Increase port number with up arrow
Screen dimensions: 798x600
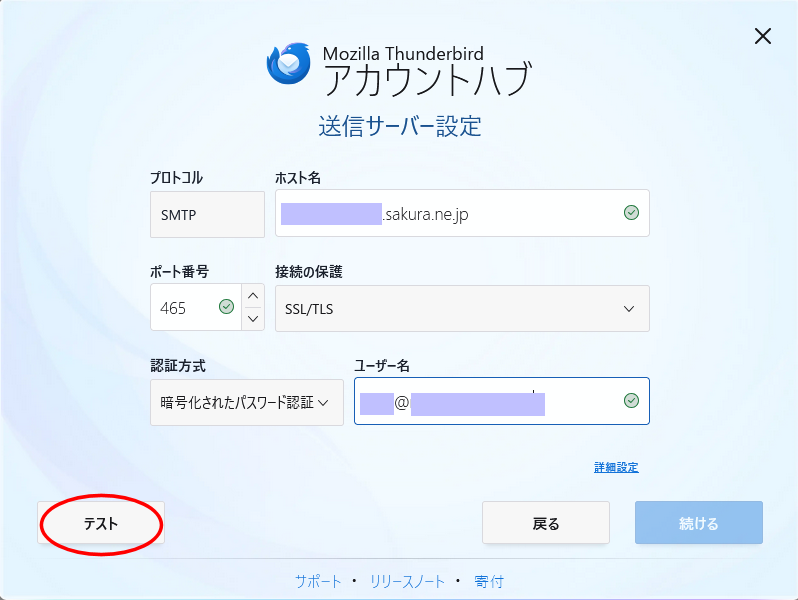click(253, 296)
